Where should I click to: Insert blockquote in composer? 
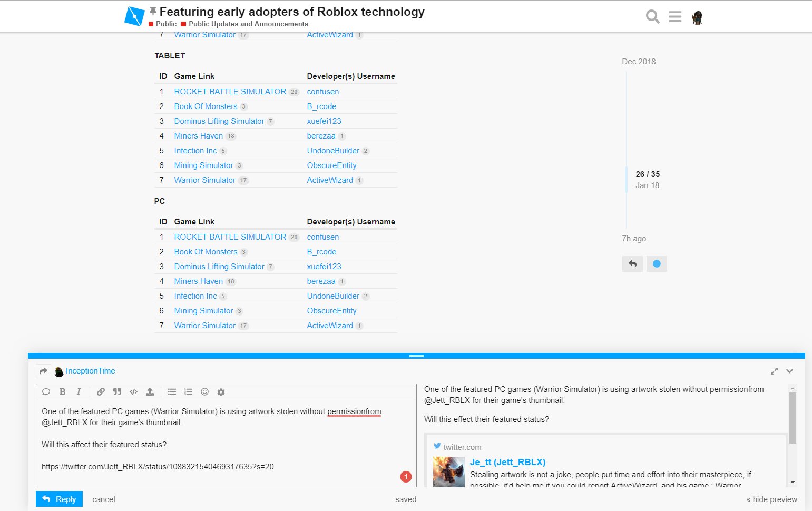(x=117, y=391)
